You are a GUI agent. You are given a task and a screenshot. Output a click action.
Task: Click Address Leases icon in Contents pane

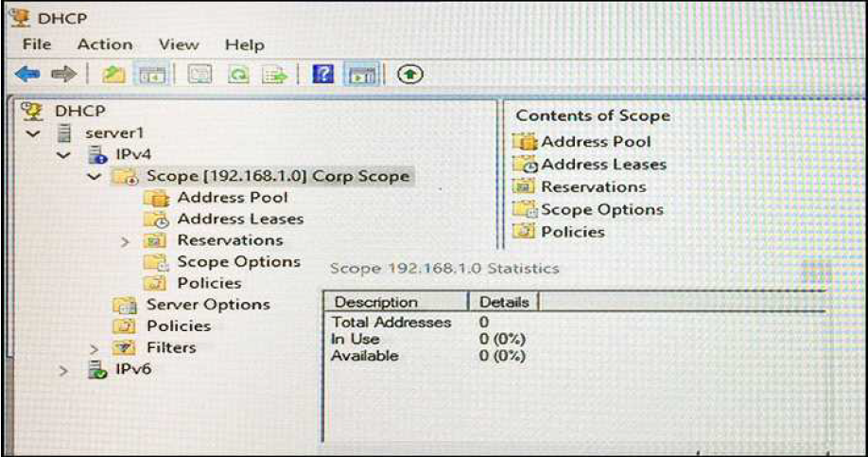click(525, 165)
